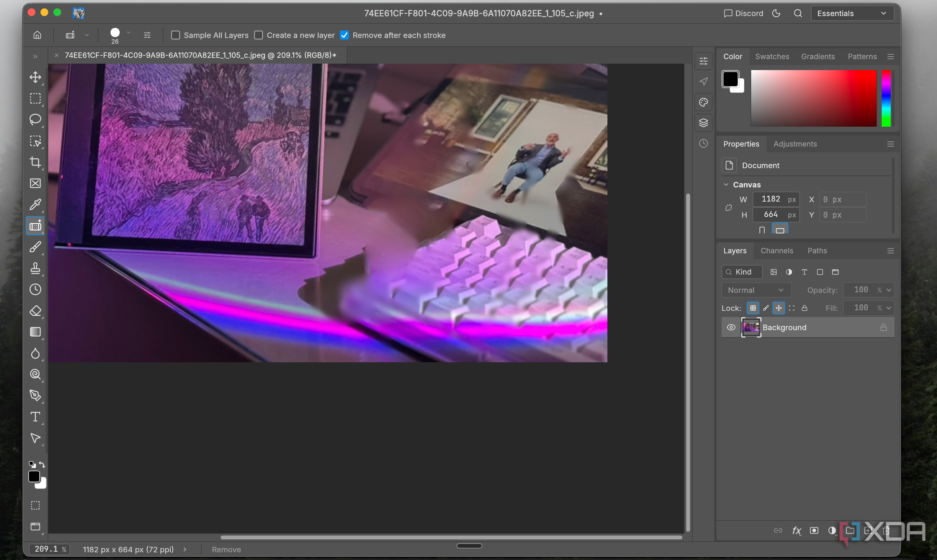The height and width of the screenshot is (560, 937).
Task: Select the Rectangular Marquee tool
Action: click(x=35, y=98)
